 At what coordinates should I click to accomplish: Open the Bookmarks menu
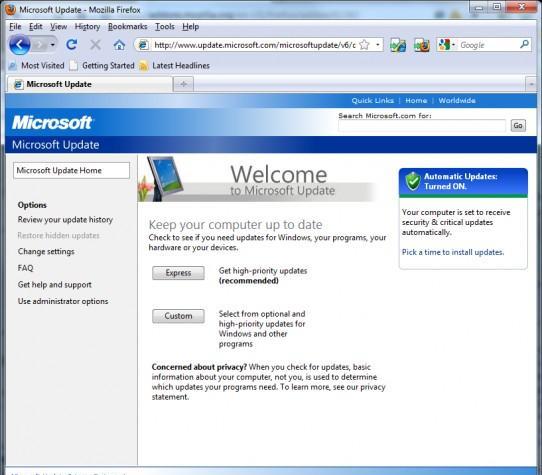coord(128,27)
